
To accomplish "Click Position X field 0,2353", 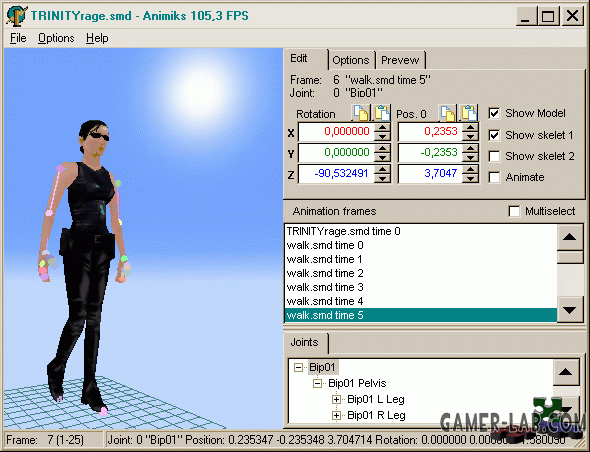I will point(430,132).
